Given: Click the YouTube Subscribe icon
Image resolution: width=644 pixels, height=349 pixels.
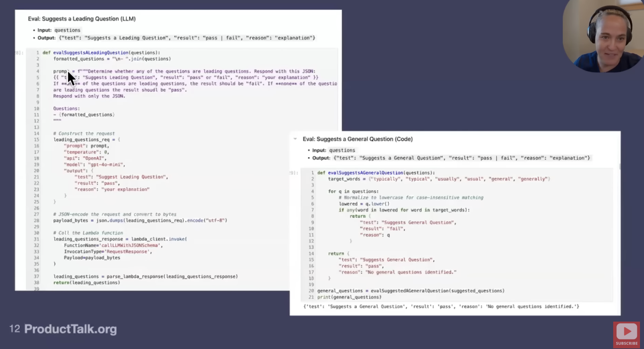Looking at the screenshot, I should click(x=626, y=334).
